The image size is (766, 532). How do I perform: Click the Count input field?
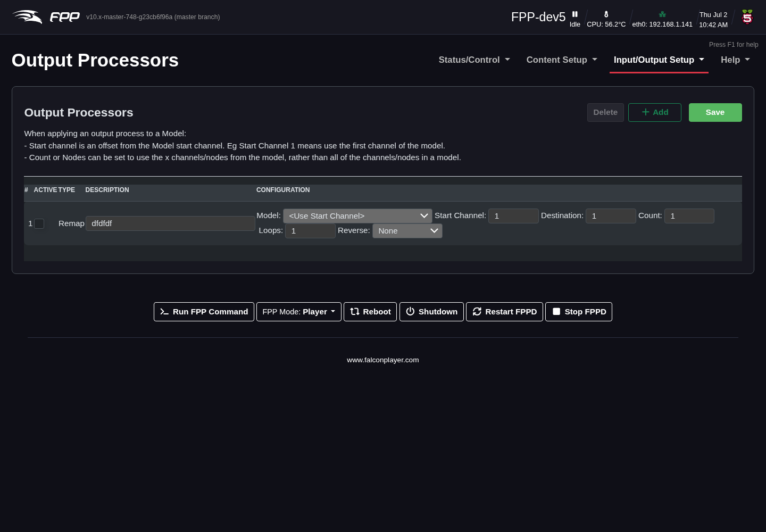coord(689,216)
